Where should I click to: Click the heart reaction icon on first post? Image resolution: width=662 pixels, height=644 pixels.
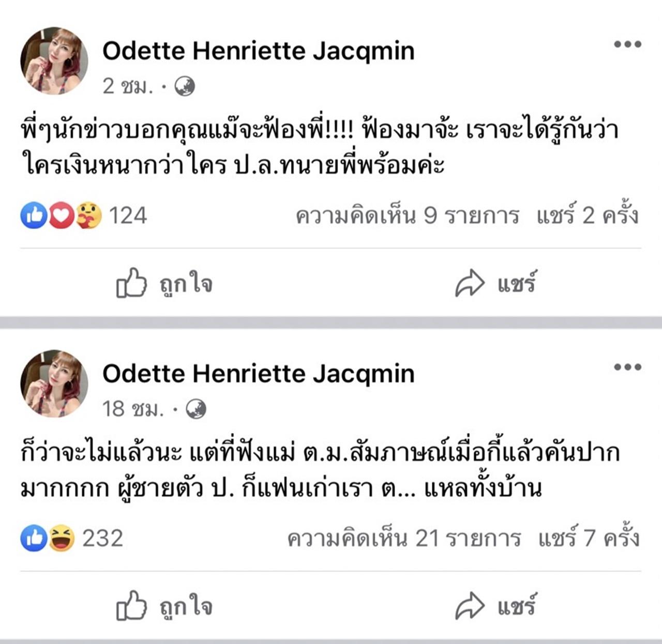point(62,216)
